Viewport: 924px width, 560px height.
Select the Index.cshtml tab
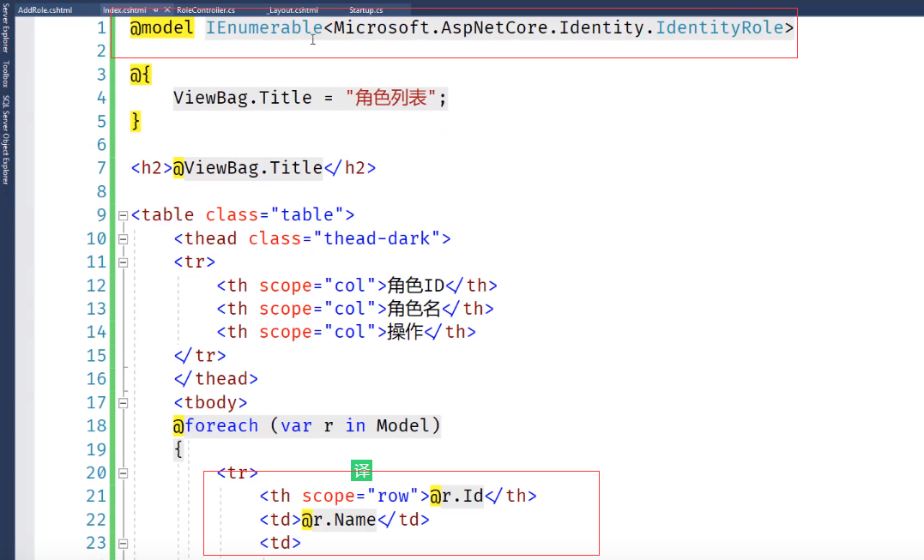tap(124, 10)
